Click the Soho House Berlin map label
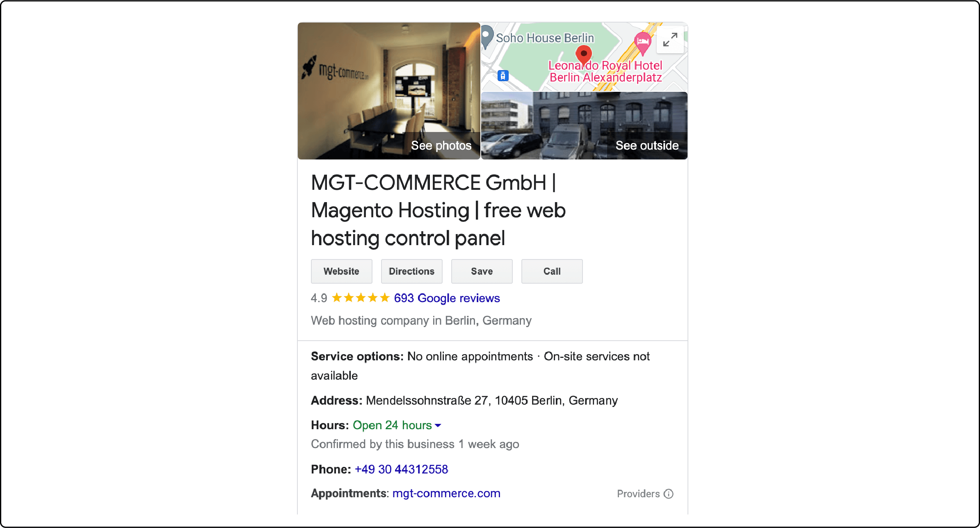Image resolution: width=980 pixels, height=528 pixels. pos(537,37)
